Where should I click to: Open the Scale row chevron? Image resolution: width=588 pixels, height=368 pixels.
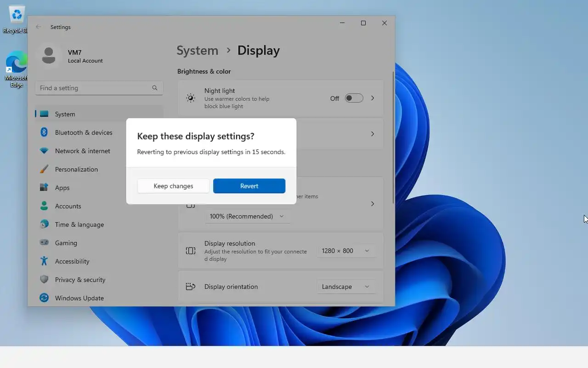[x=373, y=203]
